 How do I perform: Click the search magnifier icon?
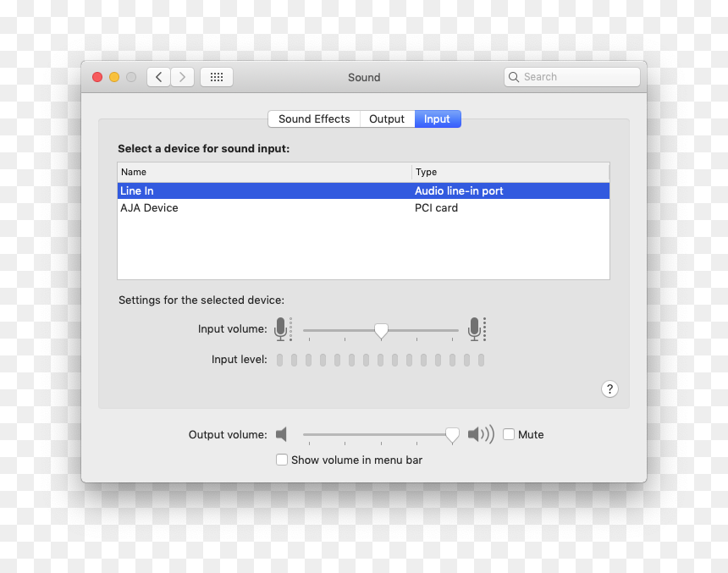pyautogui.click(x=514, y=77)
